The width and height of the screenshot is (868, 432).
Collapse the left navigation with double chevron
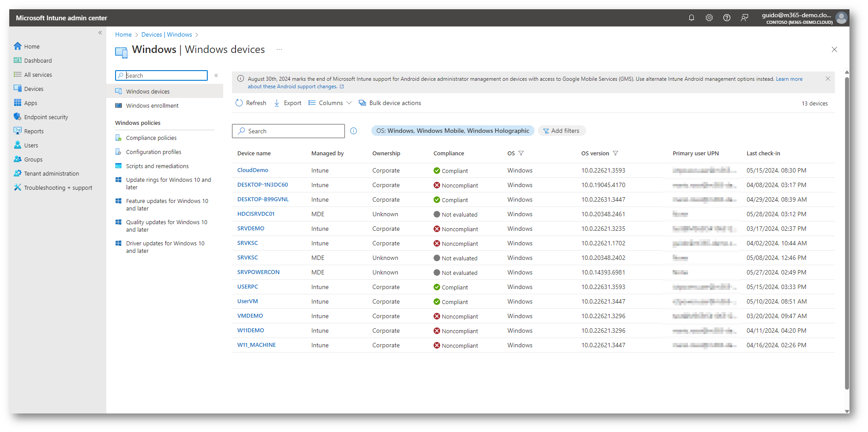point(100,33)
